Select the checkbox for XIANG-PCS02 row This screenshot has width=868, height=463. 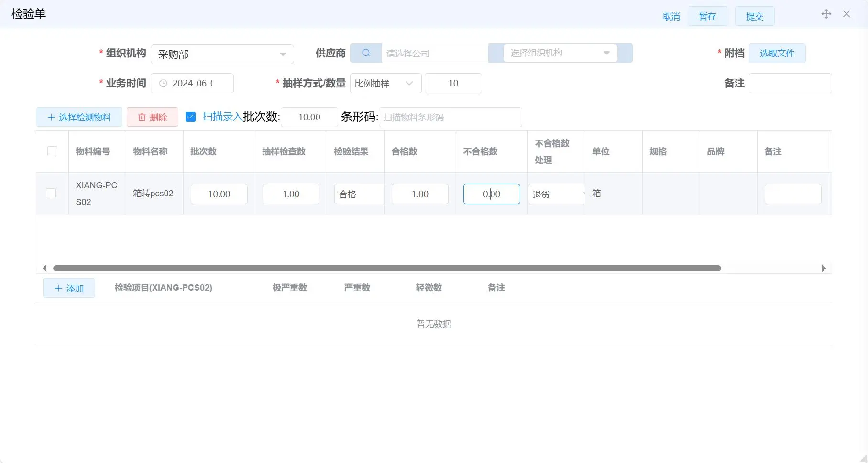tap(51, 194)
